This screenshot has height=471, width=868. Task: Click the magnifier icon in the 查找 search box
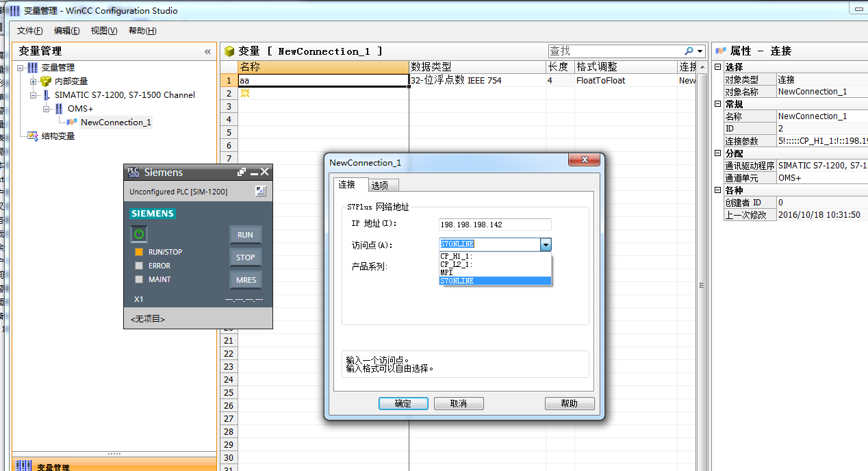(689, 51)
